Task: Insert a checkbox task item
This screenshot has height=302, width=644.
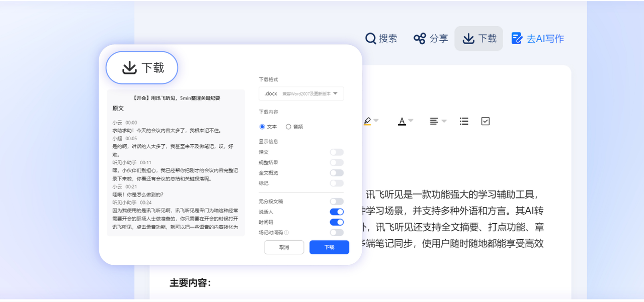Action: tap(486, 121)
